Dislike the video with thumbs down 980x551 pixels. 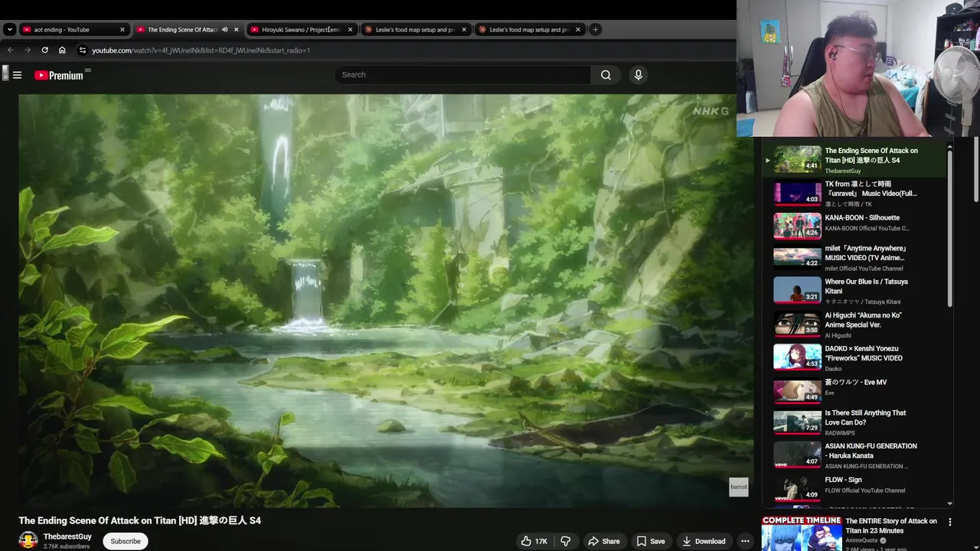(565, 541)
